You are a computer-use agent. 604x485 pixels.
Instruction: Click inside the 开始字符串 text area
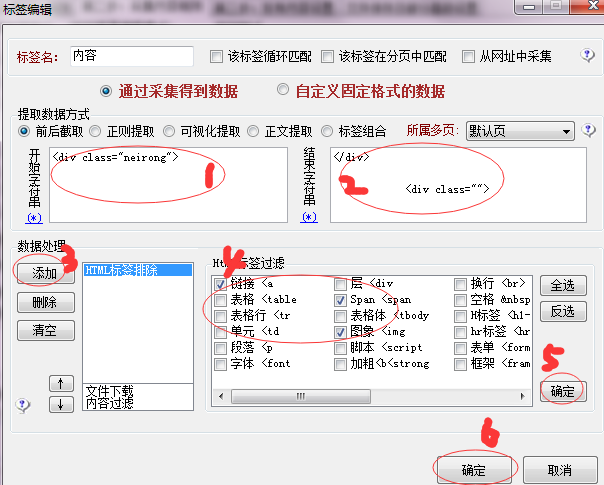168,185
